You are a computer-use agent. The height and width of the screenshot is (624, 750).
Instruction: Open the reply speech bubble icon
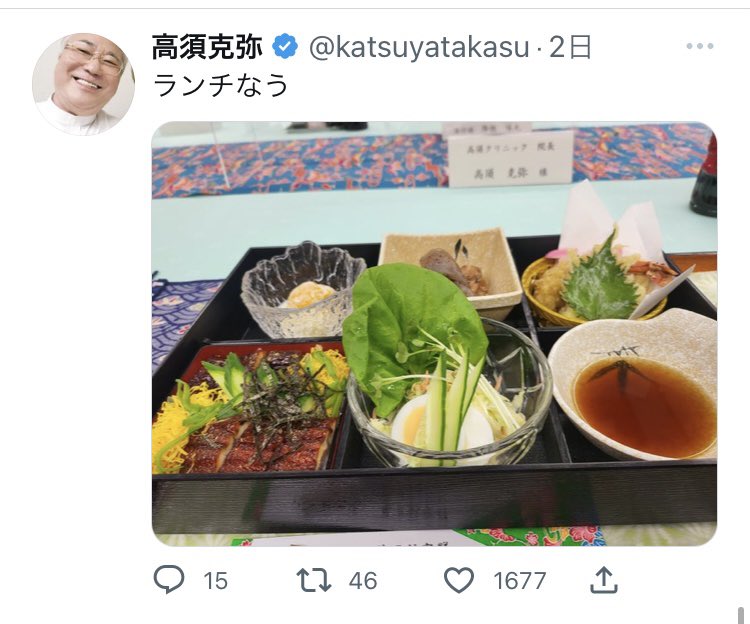tap(168, 580)
